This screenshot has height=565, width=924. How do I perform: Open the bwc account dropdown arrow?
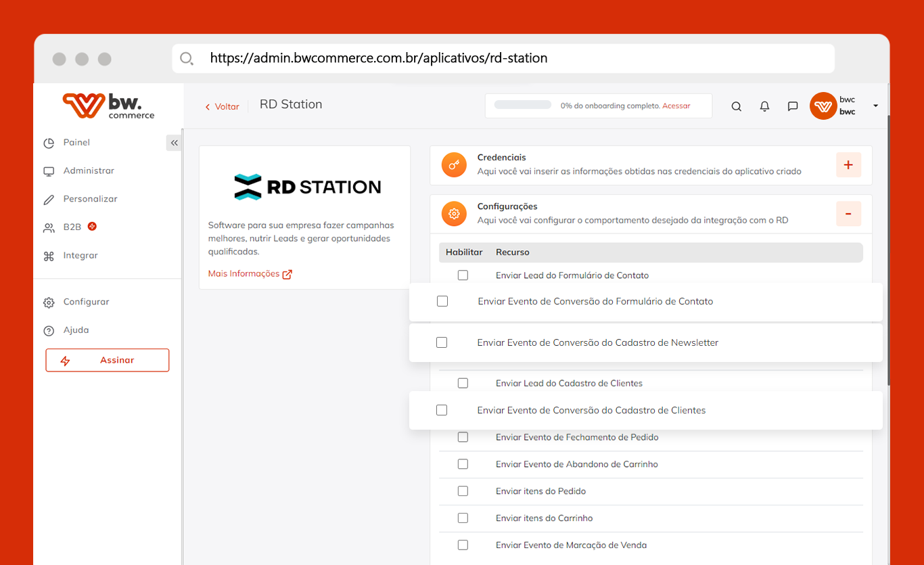[875, 106]
